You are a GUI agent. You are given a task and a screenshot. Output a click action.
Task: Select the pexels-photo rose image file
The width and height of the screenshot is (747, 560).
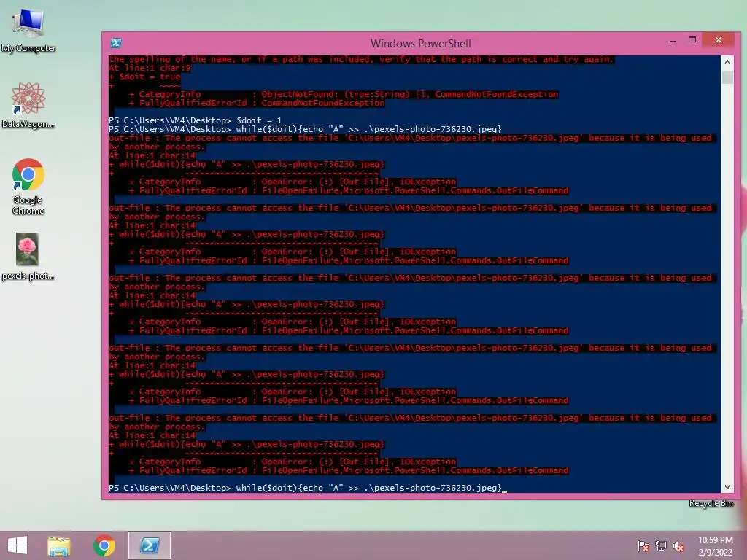(x=28, y=257)
